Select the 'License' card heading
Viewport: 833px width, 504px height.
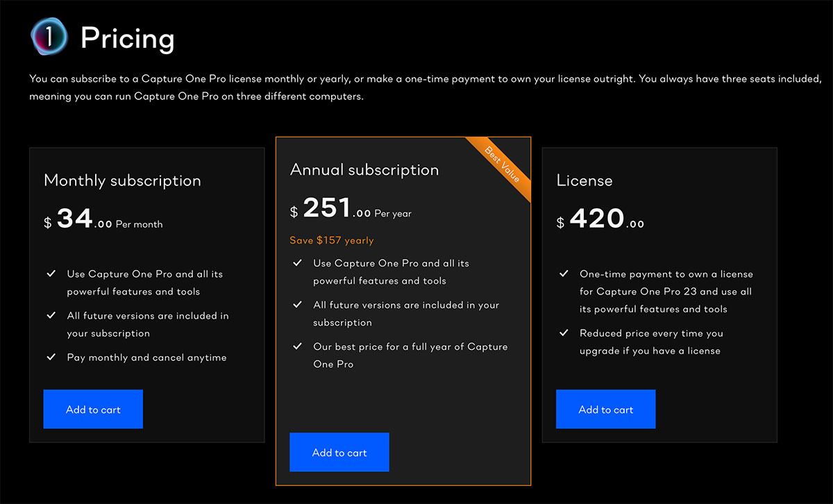[584, 180]
